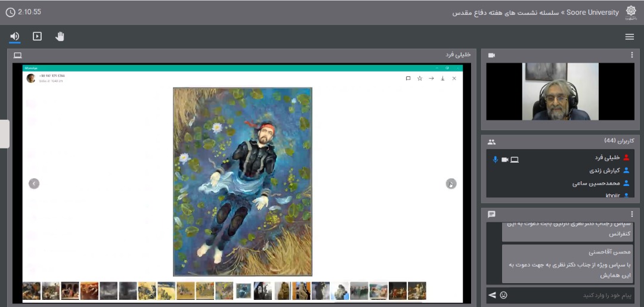Send the chat message with arrow icon
This screenshot has width=644, height=307.
click(x=491, y=294)
